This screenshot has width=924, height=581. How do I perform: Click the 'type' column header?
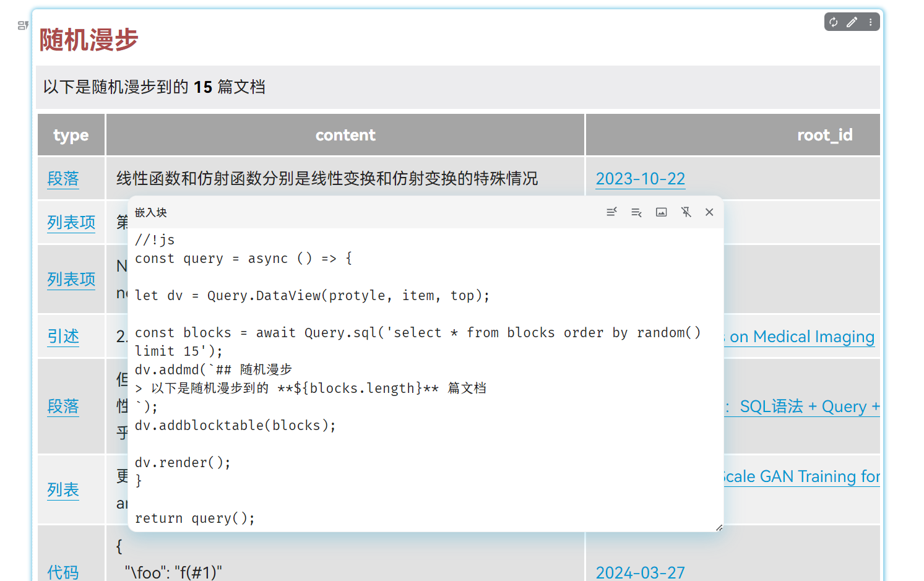pos(71,135)
